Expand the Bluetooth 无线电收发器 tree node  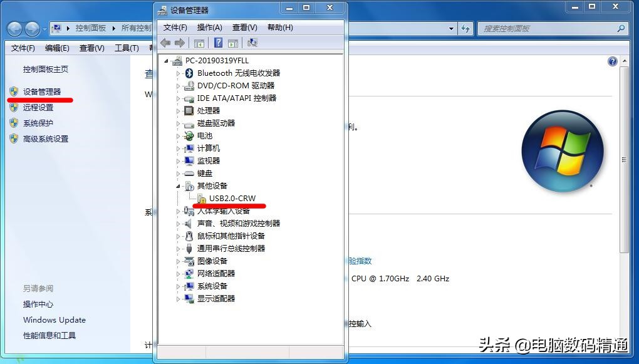[x=178, y=73]
